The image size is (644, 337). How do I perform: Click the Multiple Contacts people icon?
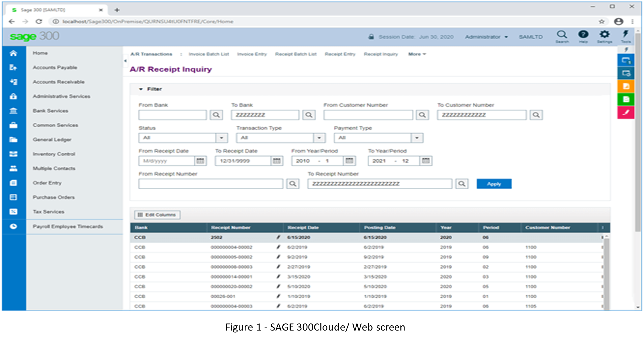pos(13,168)
